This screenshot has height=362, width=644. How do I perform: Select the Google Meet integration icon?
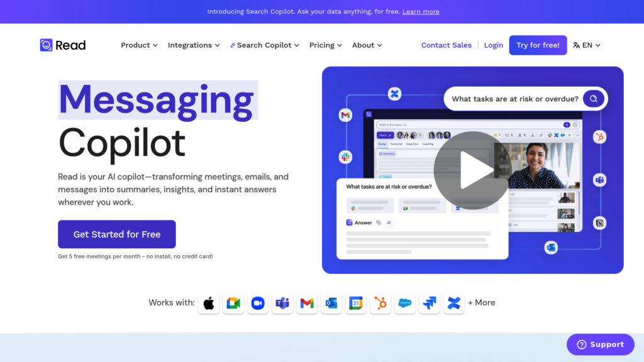(233, 303)
